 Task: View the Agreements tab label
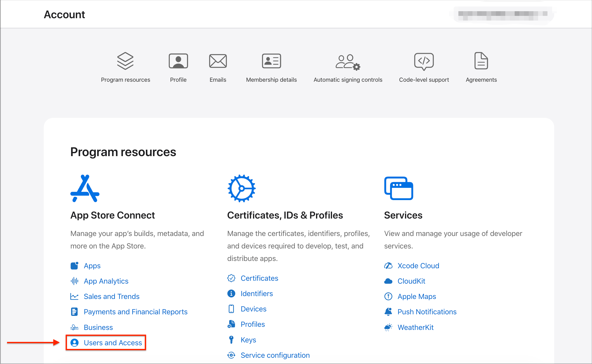[x=481, y=80]
